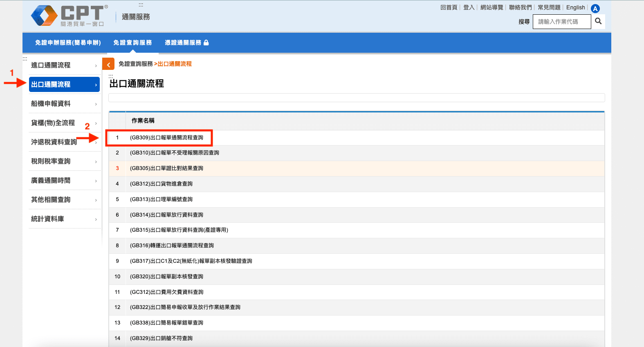Open the 網站導覽 link
The image size is (644, 347).
(x=491, y=7)
